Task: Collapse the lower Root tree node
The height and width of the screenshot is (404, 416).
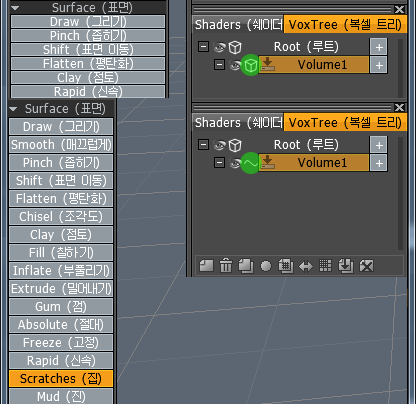Action: 203,145
